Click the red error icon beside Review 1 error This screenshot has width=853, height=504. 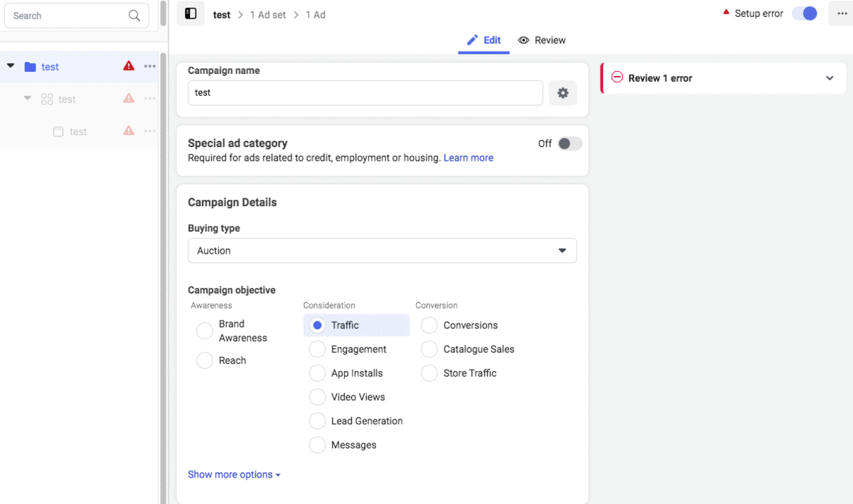coord(617,77)
